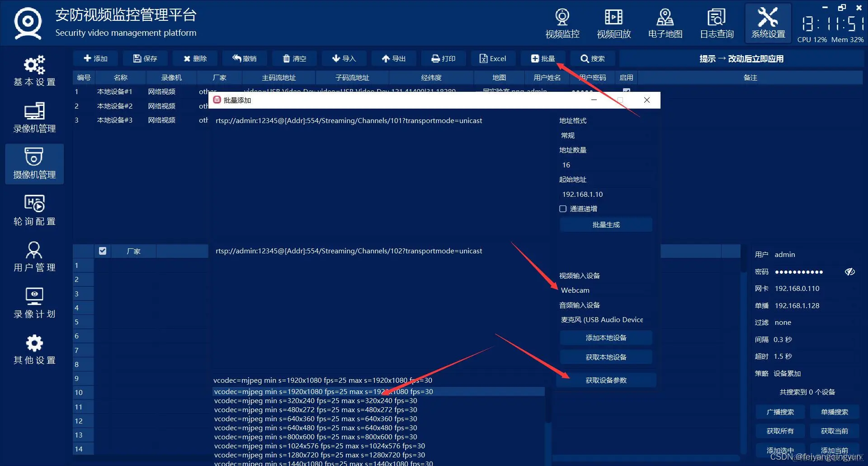Click the 单播 address field 192.168.1.128
Screen dimensions: 868x466
(x=816, y=305)
